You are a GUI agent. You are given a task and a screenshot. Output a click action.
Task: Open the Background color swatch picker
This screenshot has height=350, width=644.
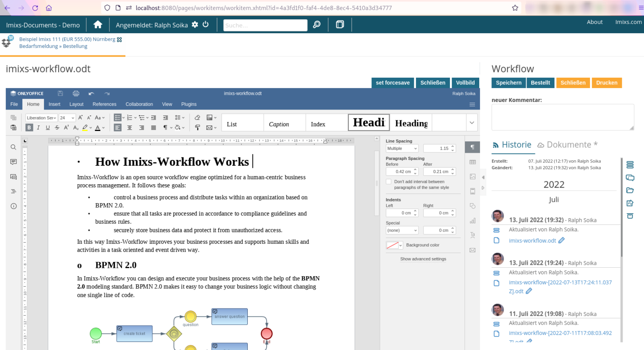coord(393,245)
